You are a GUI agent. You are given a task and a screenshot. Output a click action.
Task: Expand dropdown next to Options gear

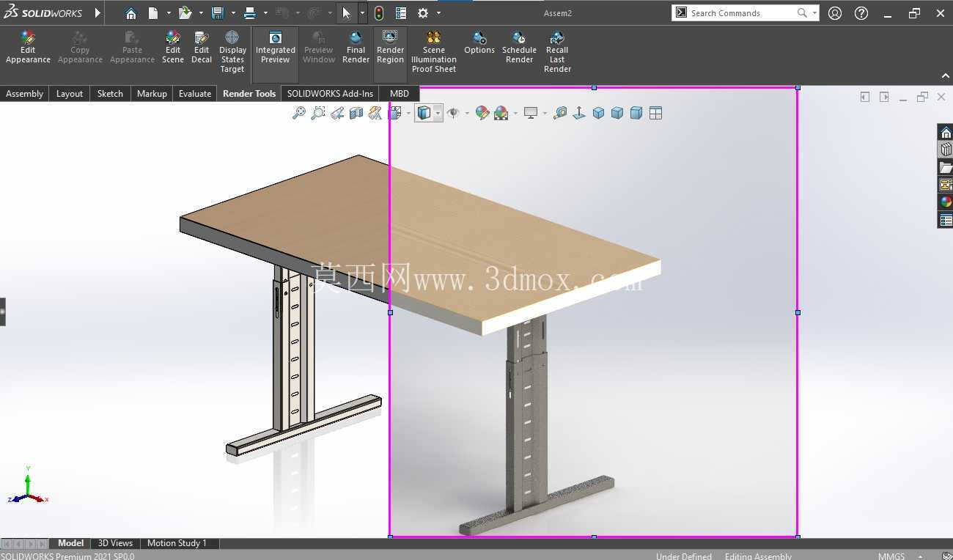tap(438, 13)
